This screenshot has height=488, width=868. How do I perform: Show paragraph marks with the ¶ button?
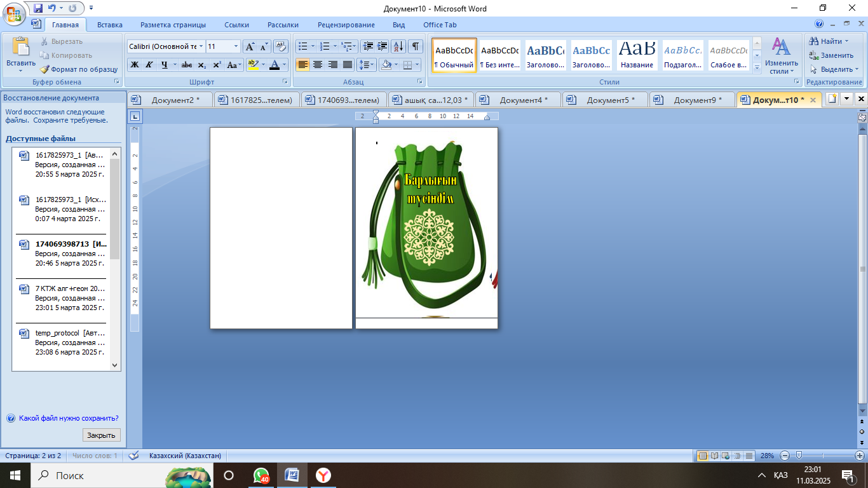(416, 46)
